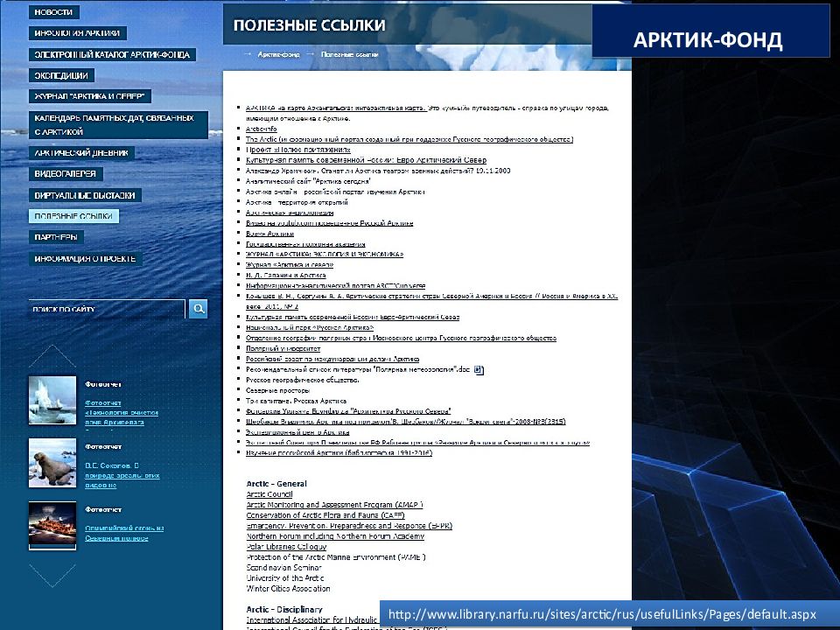Viewport: 840px width, 630px height.
Task: Open the Arctic Council link
Action: click(x=269, y=493)
